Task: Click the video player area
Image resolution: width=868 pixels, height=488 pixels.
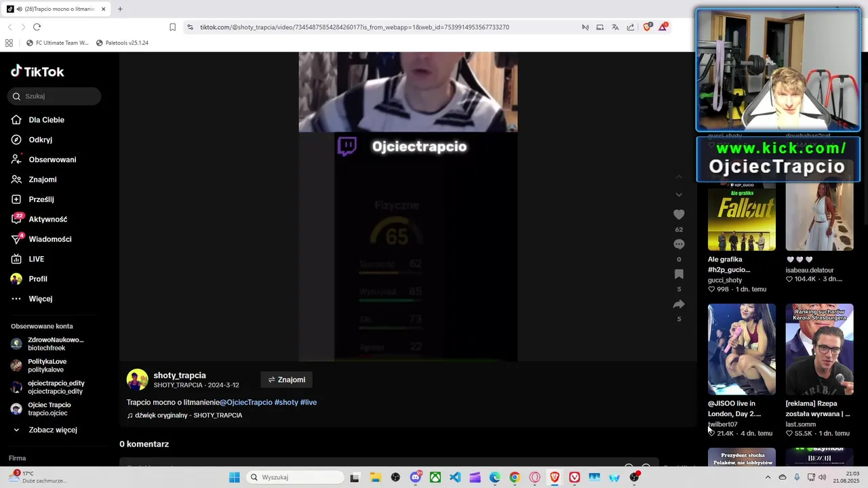Action: (408, 207)
